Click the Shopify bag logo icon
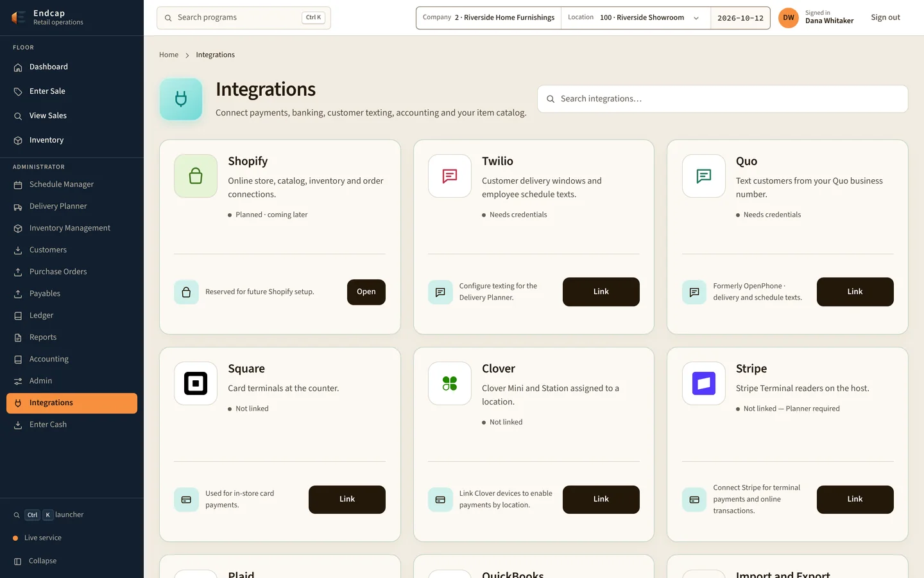Image resolution: width=924 pixels, height=578 pixels. (196, 176)
